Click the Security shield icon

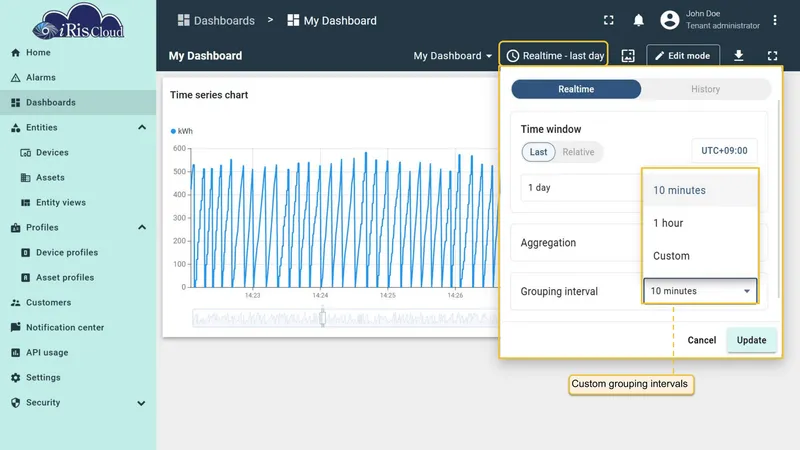(15, 403)
